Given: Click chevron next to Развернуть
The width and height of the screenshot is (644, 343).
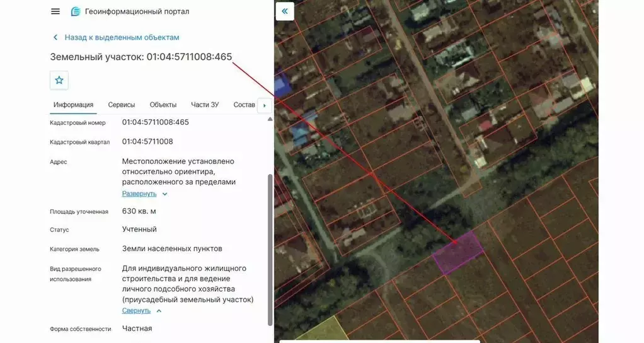Looking at the screenshot, I should (x=164, y=194).
